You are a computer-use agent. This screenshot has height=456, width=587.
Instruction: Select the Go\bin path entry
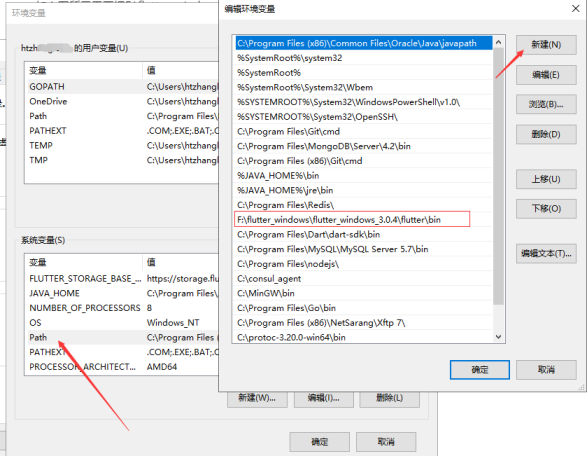coord(364,308)
